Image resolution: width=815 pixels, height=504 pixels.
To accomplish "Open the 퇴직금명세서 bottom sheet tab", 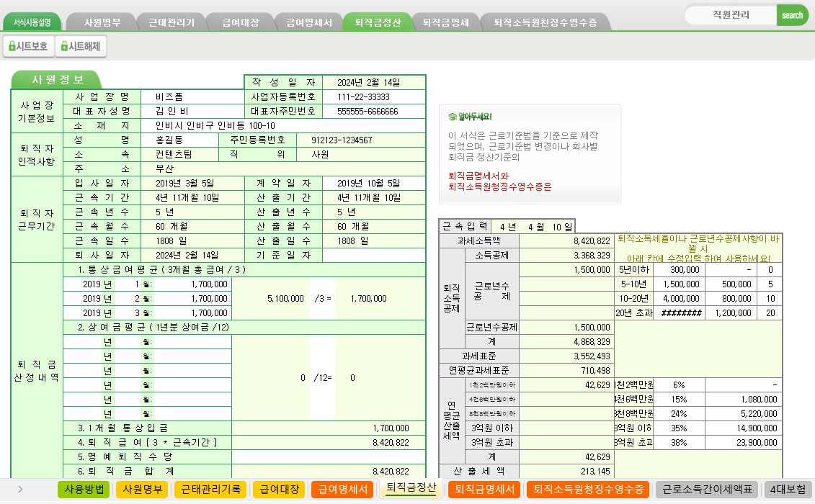I will coord(484,490).
